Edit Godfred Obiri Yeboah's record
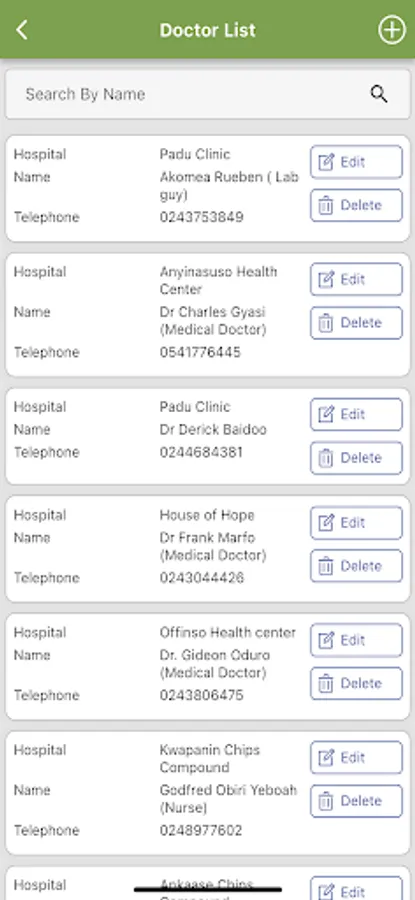 coord(356,758)
